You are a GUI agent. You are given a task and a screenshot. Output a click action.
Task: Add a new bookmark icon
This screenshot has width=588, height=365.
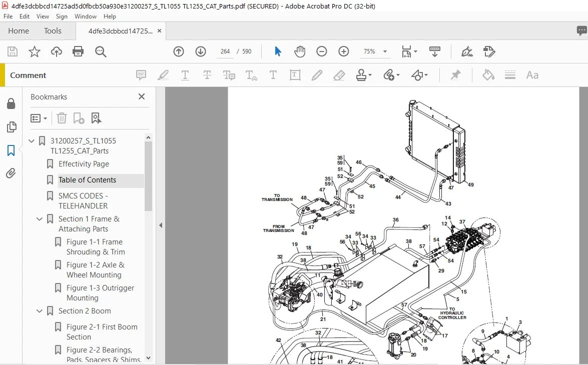click(x=79, y=118)
